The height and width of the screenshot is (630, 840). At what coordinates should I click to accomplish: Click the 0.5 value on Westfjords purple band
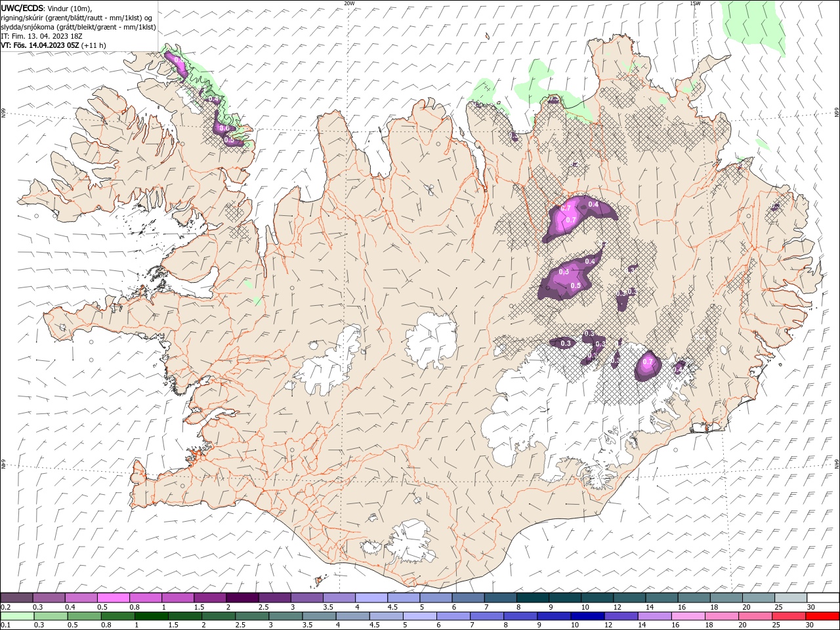pyautogui.click(x=229, y=140)
